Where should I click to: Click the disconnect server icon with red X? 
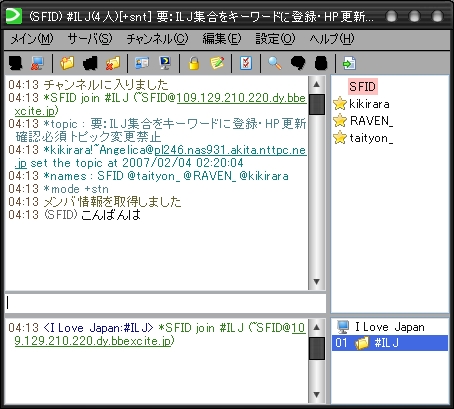pyautogui.click(x=37, y=63)
